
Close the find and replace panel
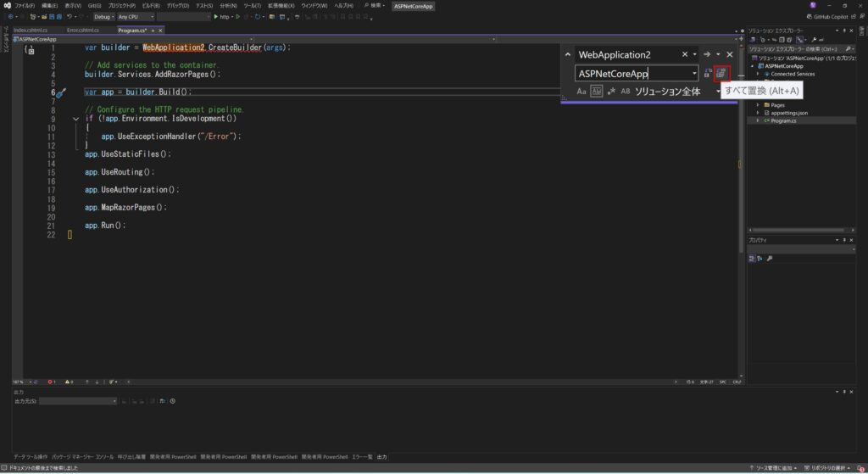point(730,54)
